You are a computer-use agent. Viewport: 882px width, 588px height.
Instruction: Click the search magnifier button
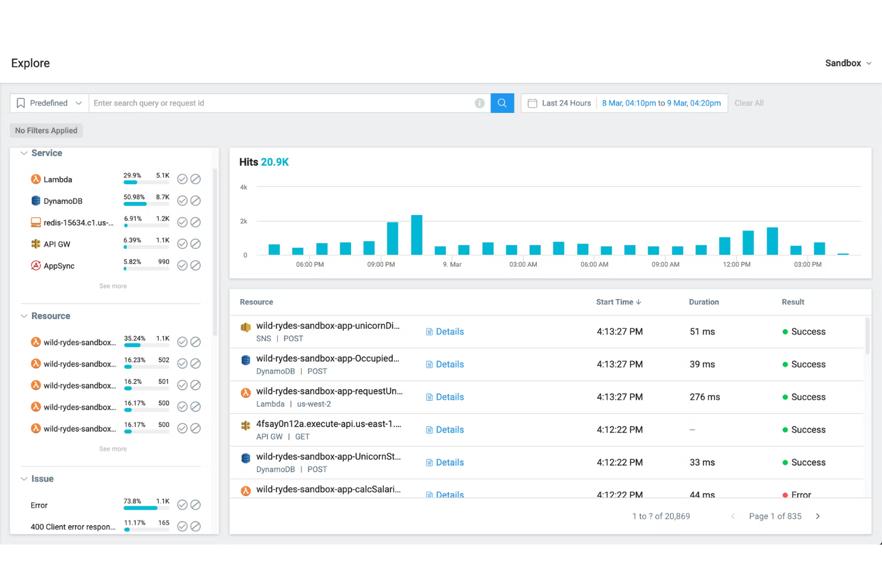point(502,102)
